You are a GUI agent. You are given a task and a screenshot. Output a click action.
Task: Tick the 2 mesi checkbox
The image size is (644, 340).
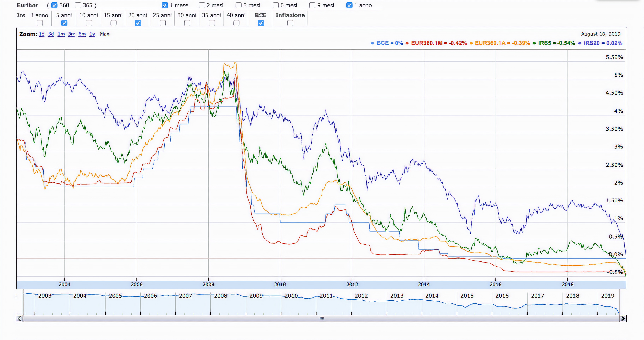(202, 5)
